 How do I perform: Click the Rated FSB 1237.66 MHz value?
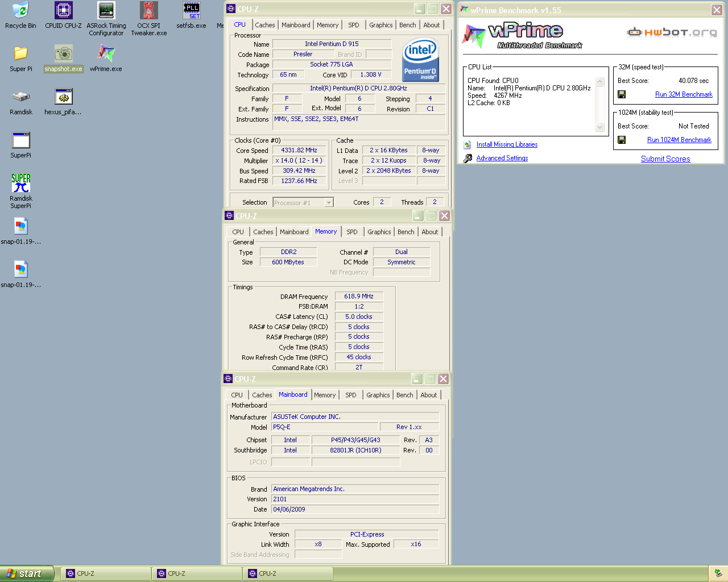(299, 181)
